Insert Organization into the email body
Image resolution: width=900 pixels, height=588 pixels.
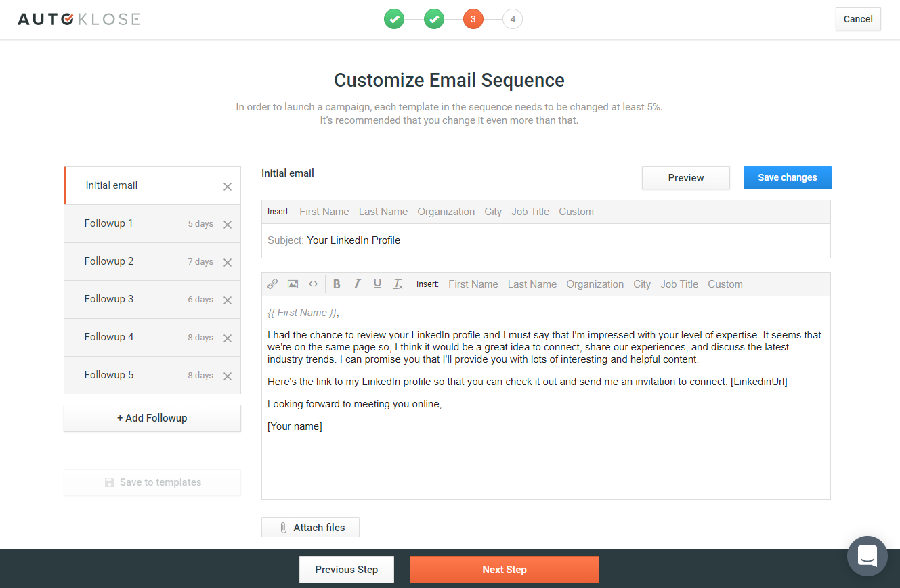click(595, 284)
